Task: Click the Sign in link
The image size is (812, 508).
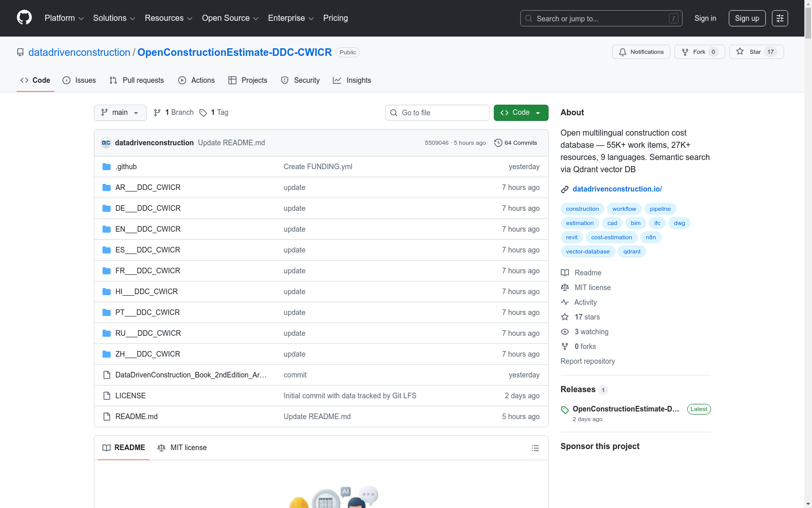Action: 705,18
